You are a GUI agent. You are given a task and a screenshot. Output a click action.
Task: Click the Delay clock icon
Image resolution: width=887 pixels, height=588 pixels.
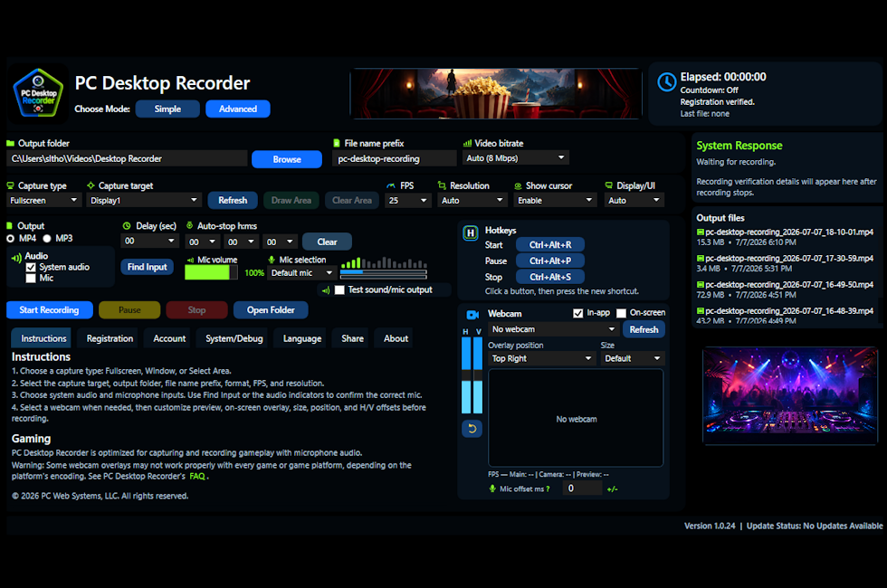coord(127,225)
